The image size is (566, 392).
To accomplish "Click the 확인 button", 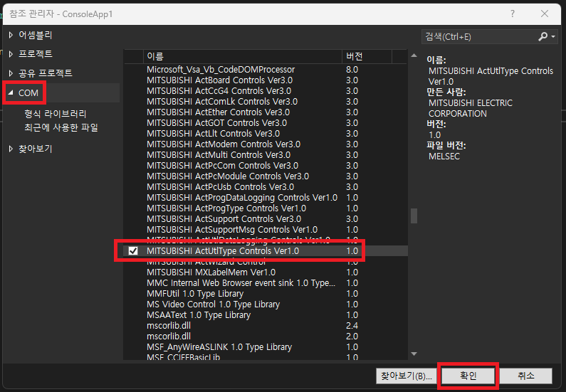I will pyautogui.click(x=468, y=376).
